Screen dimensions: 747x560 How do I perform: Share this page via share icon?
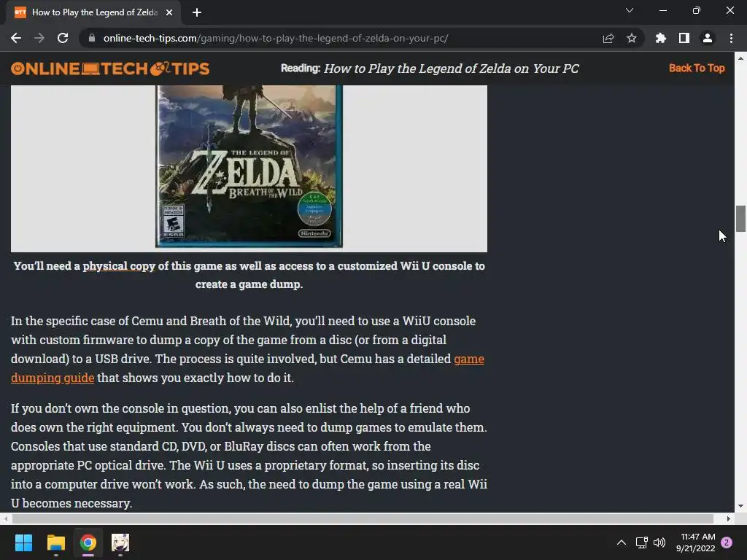point(608,38)
